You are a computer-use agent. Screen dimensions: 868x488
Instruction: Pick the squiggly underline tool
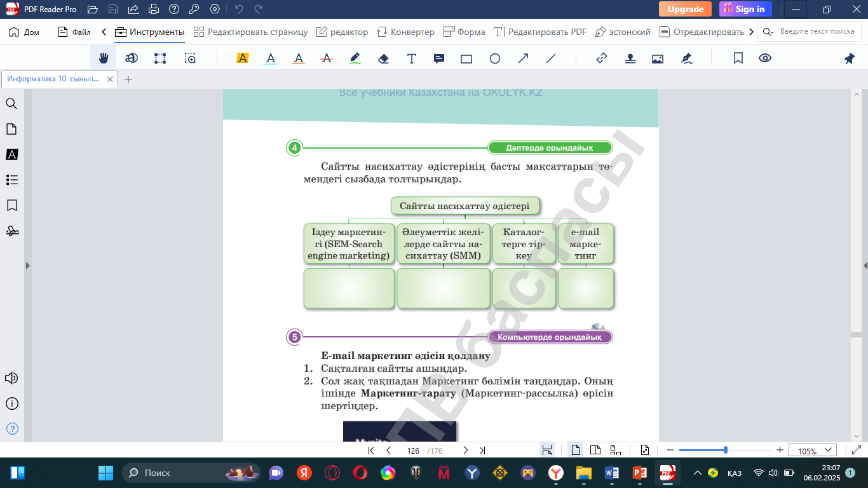299,58
